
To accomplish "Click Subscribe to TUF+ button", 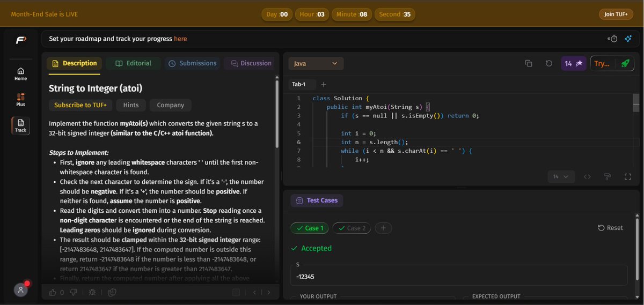I will 80,105.
